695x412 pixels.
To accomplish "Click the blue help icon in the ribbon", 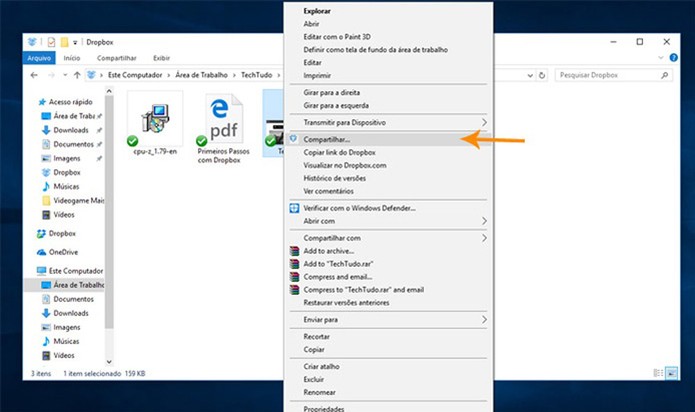I will 674,58.
